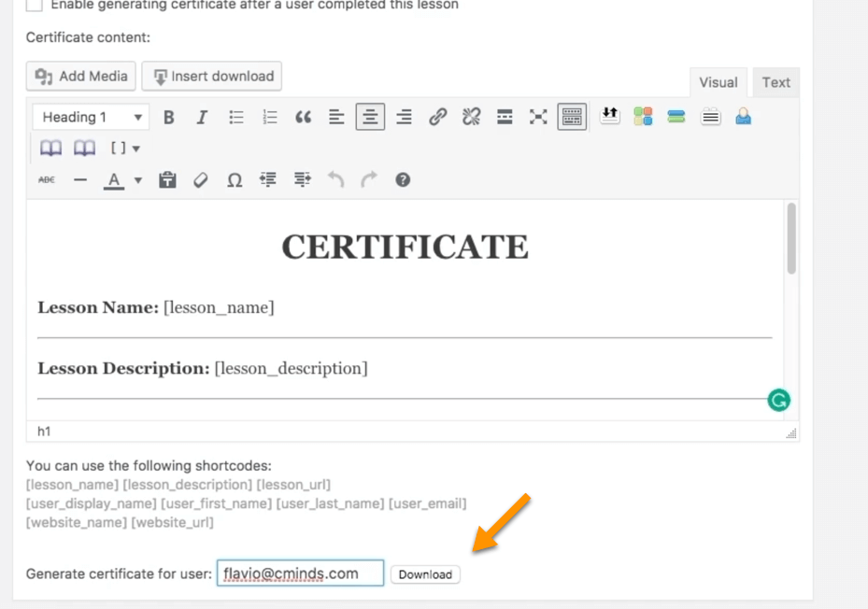The image size is (868, 609).
Task: Apply italic formatting
Action: (202, 117)
